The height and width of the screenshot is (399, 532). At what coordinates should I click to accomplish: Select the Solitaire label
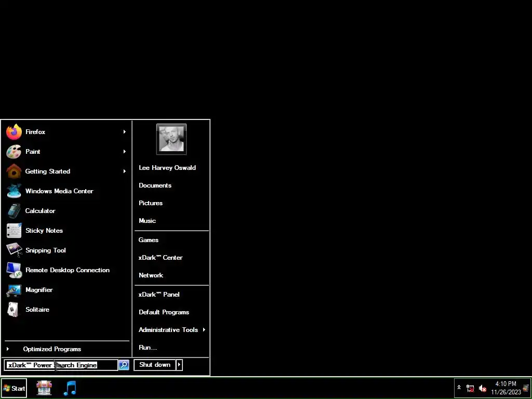(x=37, y=310)
